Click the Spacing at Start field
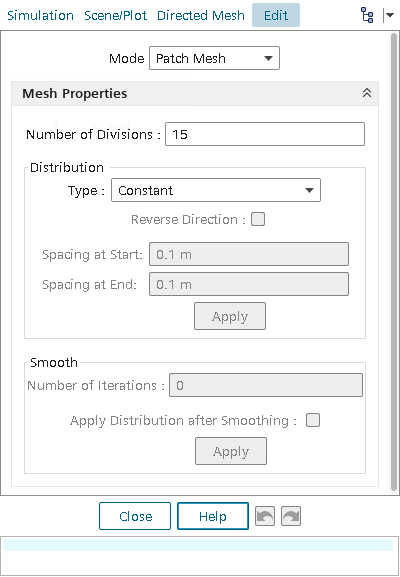The image size is (400, 577). (x=249, y=254)
